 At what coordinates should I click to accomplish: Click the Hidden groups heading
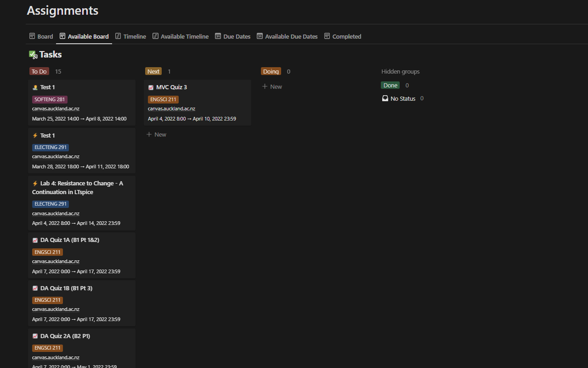401,71
